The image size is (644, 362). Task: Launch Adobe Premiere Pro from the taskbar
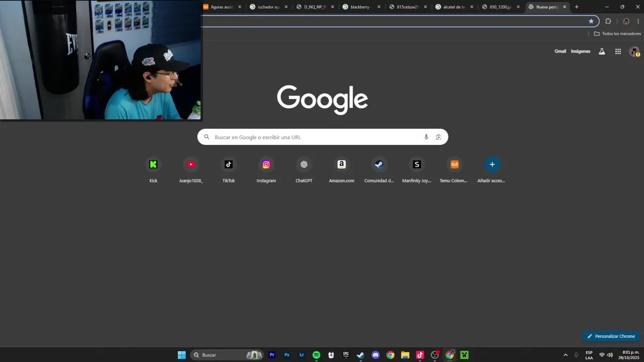point(272,355)
